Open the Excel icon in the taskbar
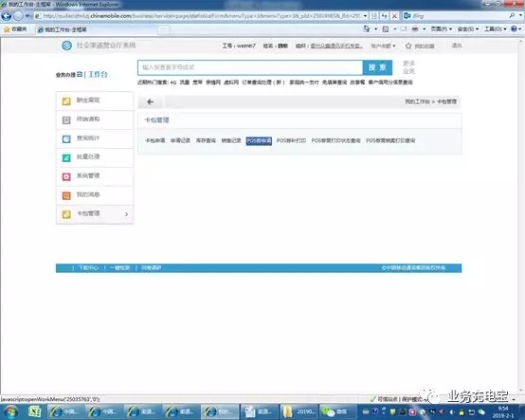The height and width of the screenshot is (420, 525). point(34,411)
